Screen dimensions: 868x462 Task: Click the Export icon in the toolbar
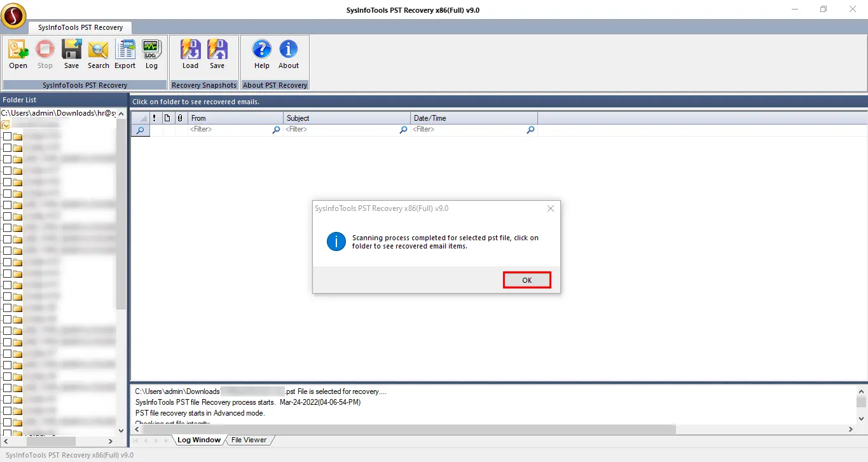(x=125, y=54)
